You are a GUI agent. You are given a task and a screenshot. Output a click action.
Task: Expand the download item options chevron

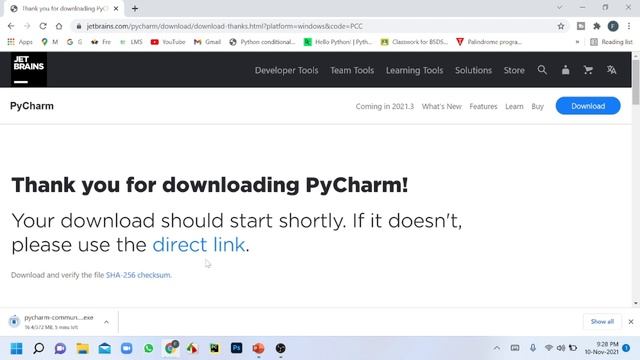[106, 322]
